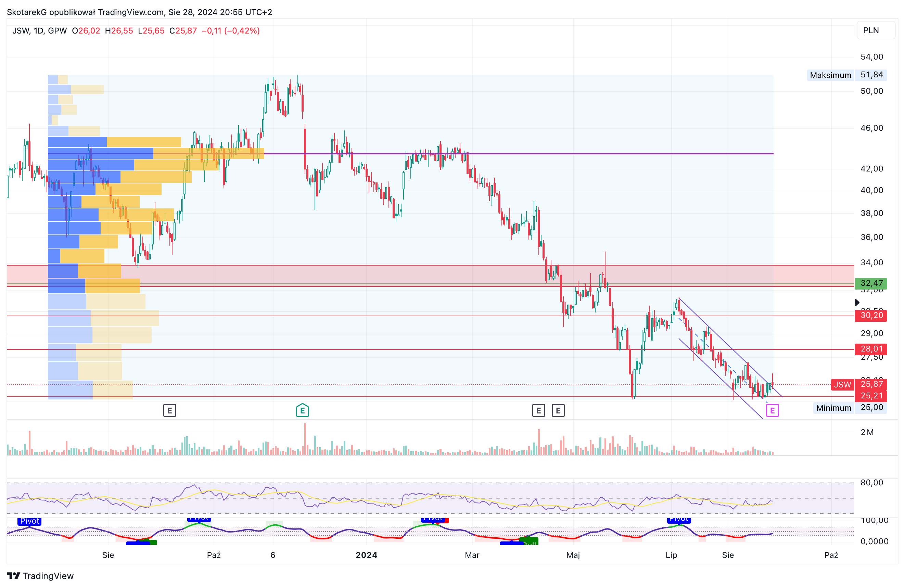Click the 54,00 price axis label
The width and height of the screenshot is (905, 588).
[871, 57]
